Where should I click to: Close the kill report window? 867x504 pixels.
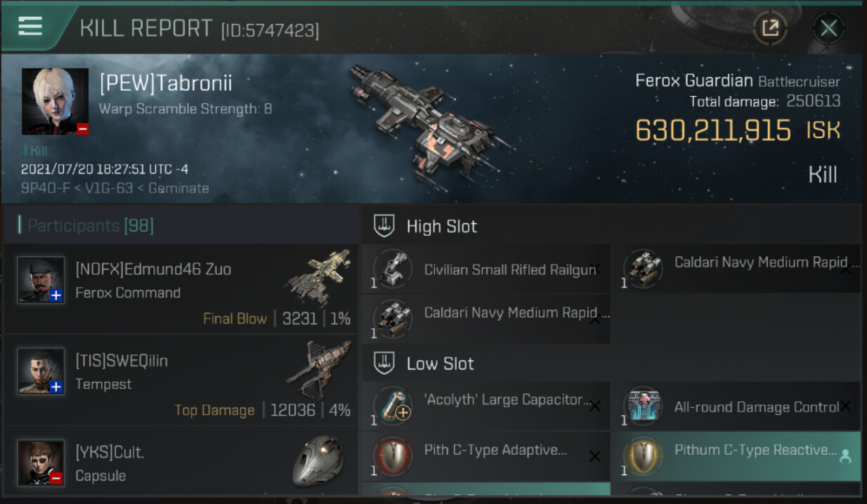click(x=828, y=28)
